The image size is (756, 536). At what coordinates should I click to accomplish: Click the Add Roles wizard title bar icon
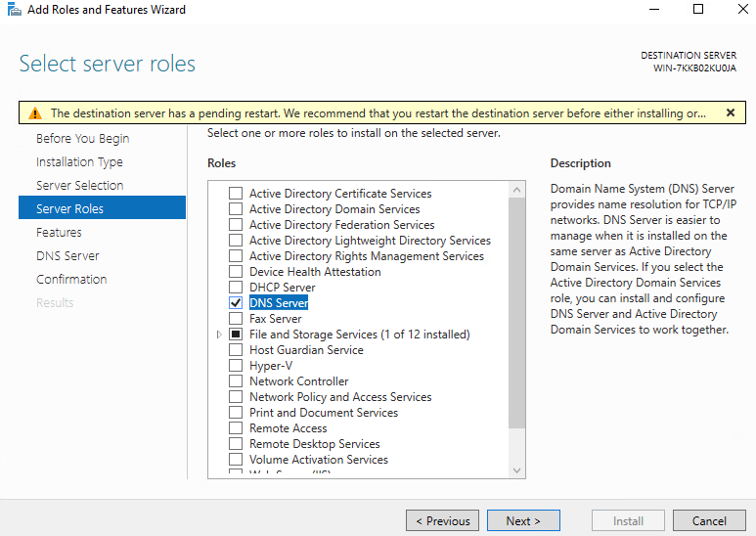click(15, 9)
